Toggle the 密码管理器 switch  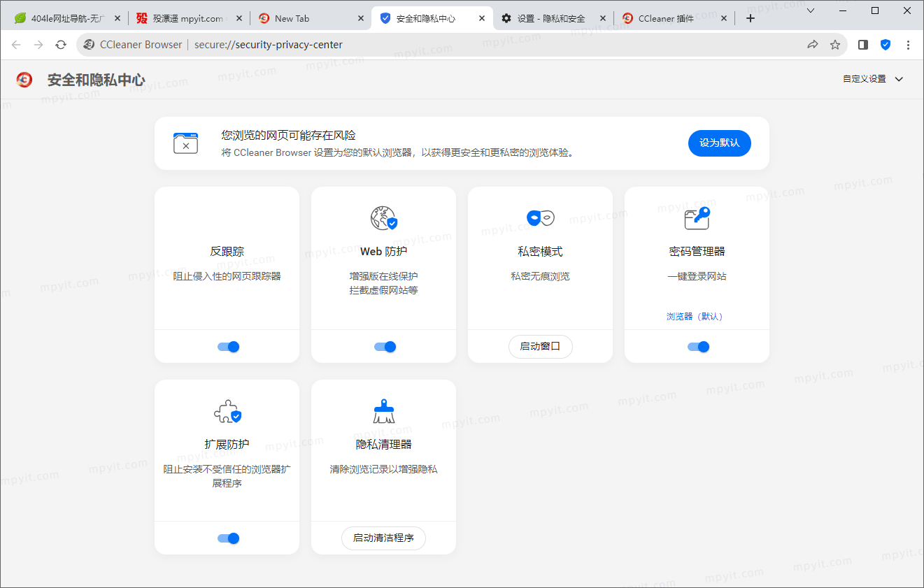point(698,347)
